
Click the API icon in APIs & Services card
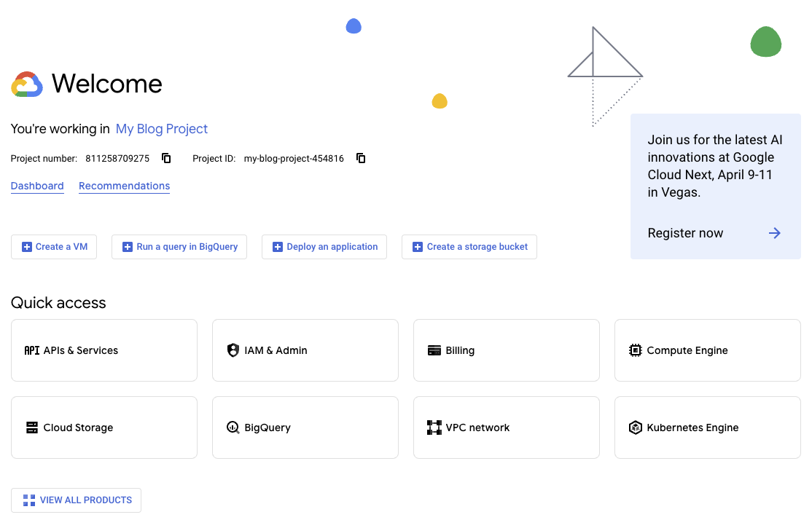32,351
